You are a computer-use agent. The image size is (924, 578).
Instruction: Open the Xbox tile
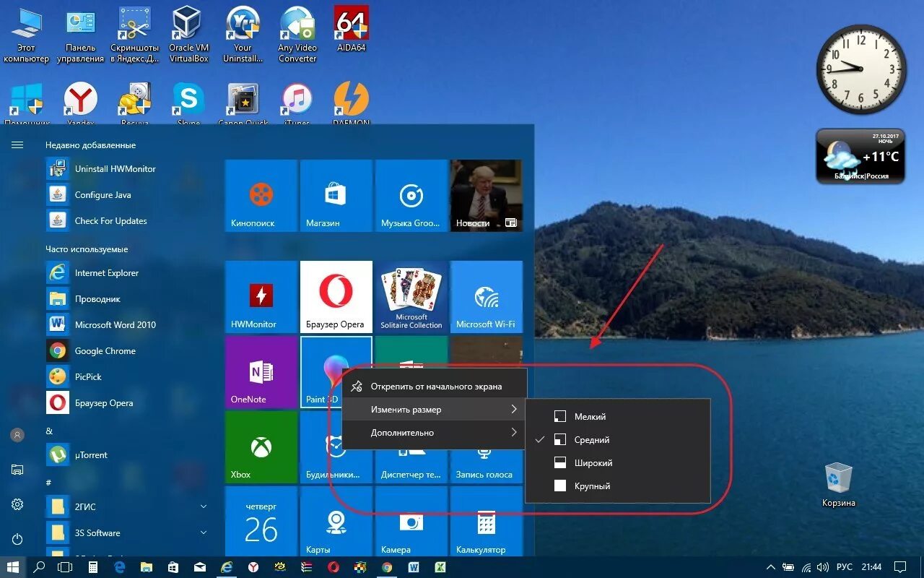coord(261,447)
